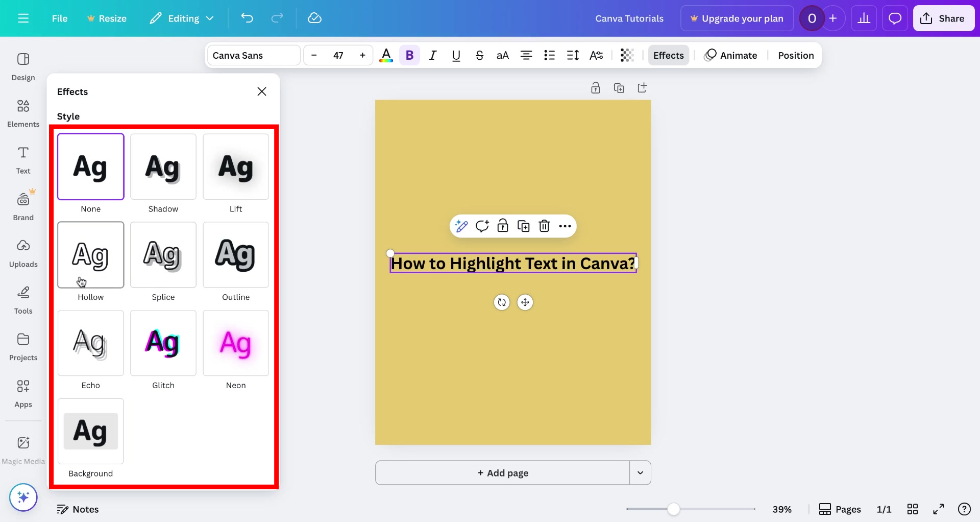The width and height of the screenshot is (980, 522).
Task: Click the undo arrow icon
Action: click(x=248, y=18)
